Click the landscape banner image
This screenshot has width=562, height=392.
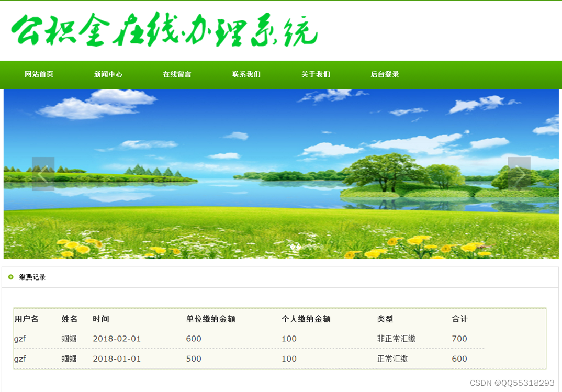(x=281, y=174)
